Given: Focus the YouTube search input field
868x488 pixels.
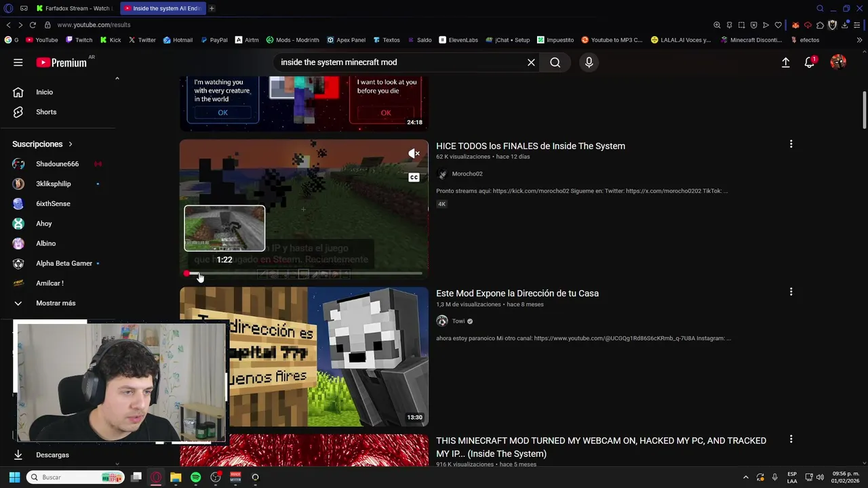Looking at the screenshot, I should point(400,62).
